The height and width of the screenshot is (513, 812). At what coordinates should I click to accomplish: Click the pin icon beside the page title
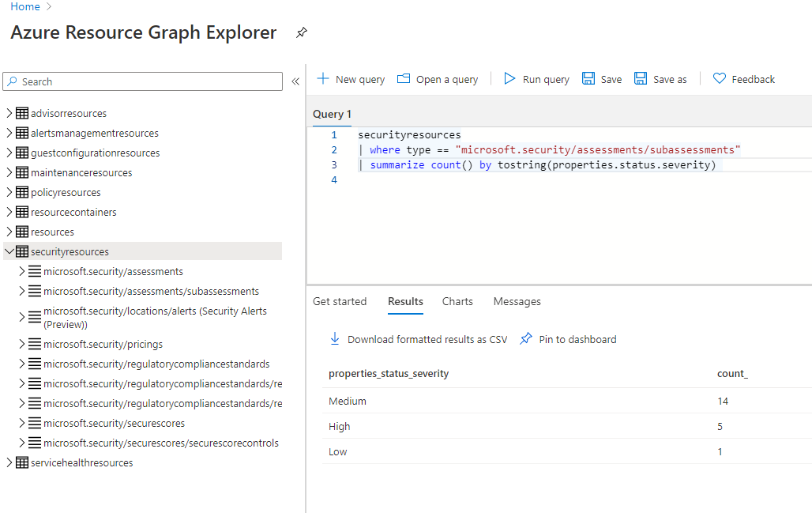pyautogui.click(x=301, y=33)
